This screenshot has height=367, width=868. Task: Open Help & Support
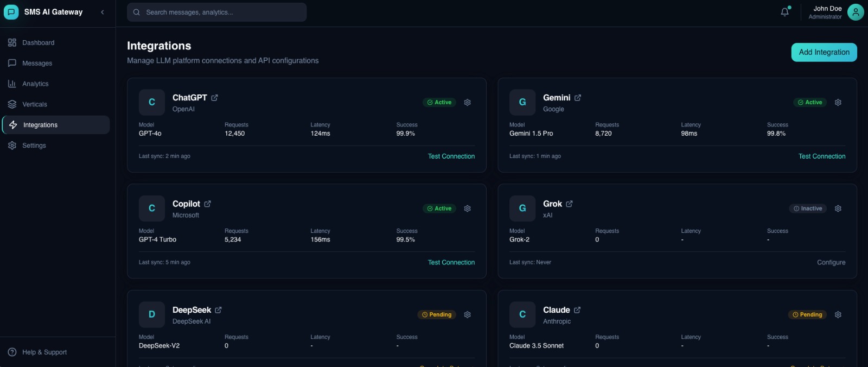click(56, 352)
